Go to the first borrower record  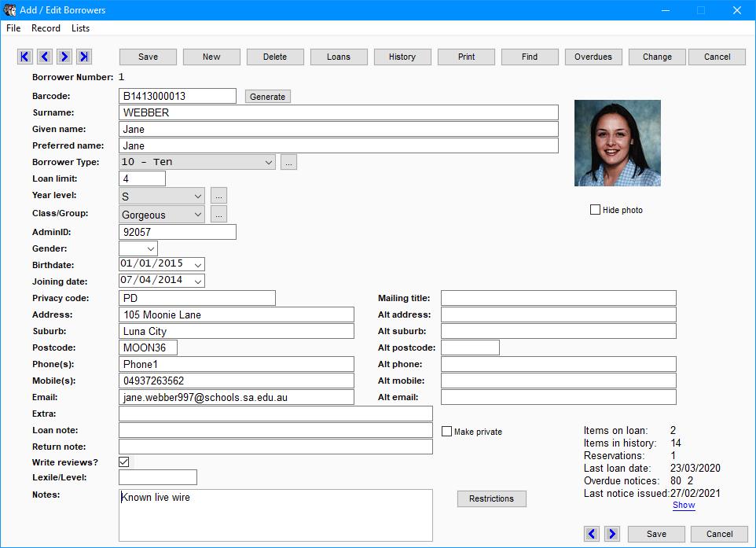25,57
